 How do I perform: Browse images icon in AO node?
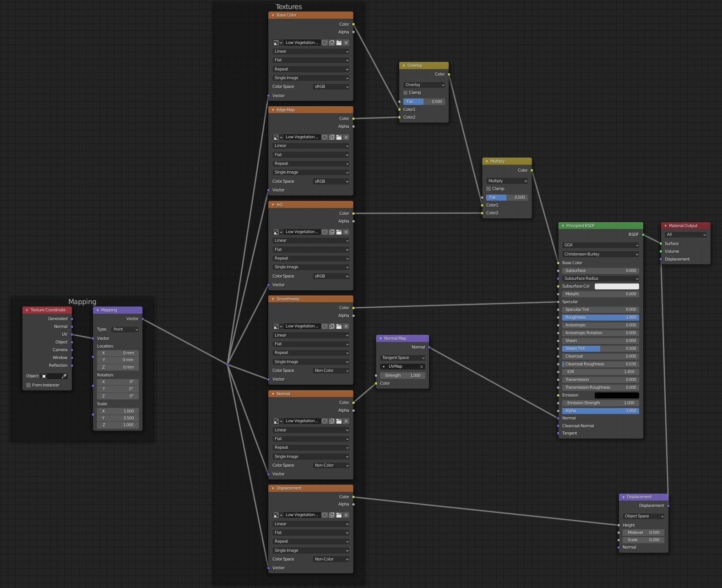pos(277,232)
